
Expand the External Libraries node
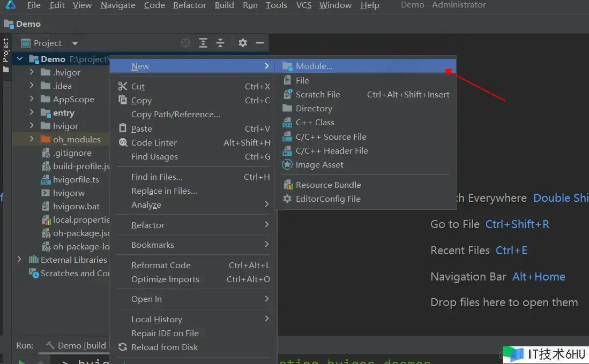pyautogui.click(x=20, y=260)
